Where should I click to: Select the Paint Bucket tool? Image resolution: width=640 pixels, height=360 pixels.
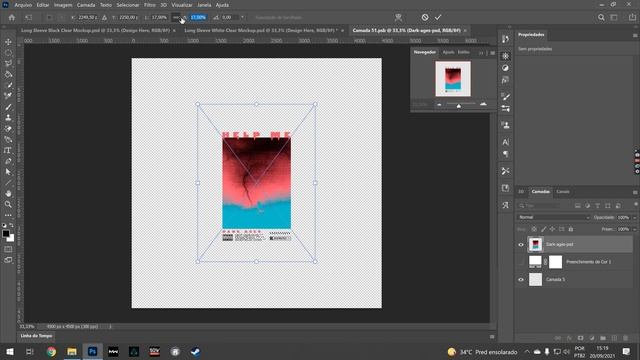(x=8, y=74)
